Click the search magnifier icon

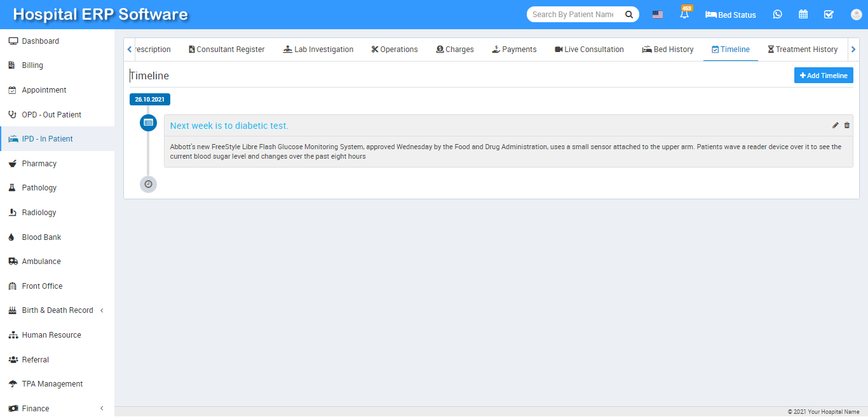(x=628, y=15)
